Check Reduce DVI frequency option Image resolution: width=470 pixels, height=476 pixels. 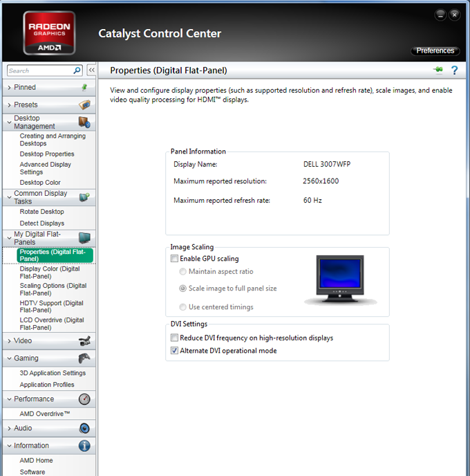(x=175, y=338)
